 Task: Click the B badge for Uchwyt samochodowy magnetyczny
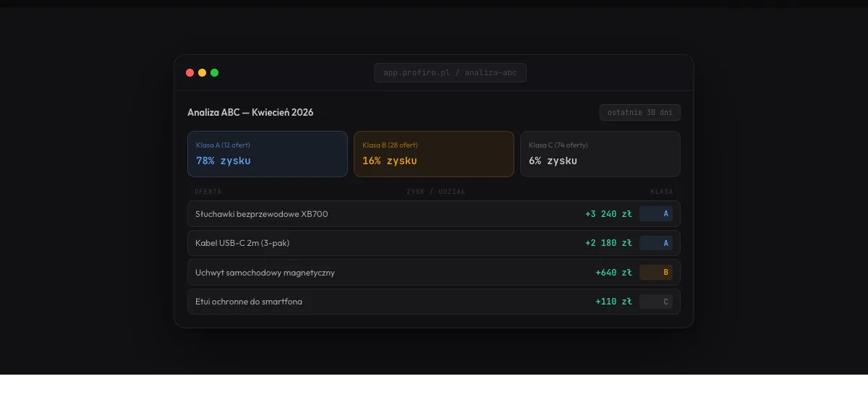(x=656, y=273)
